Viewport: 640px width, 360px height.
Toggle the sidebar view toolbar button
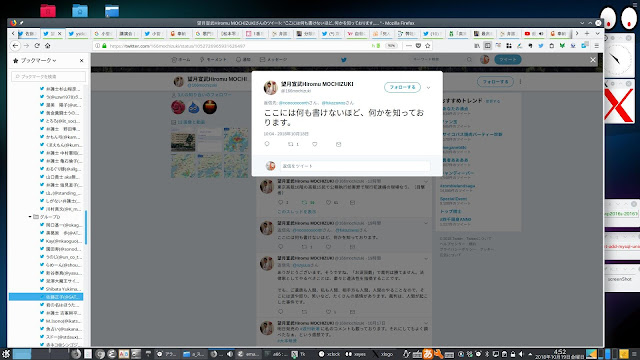click(x=487, y=46)
